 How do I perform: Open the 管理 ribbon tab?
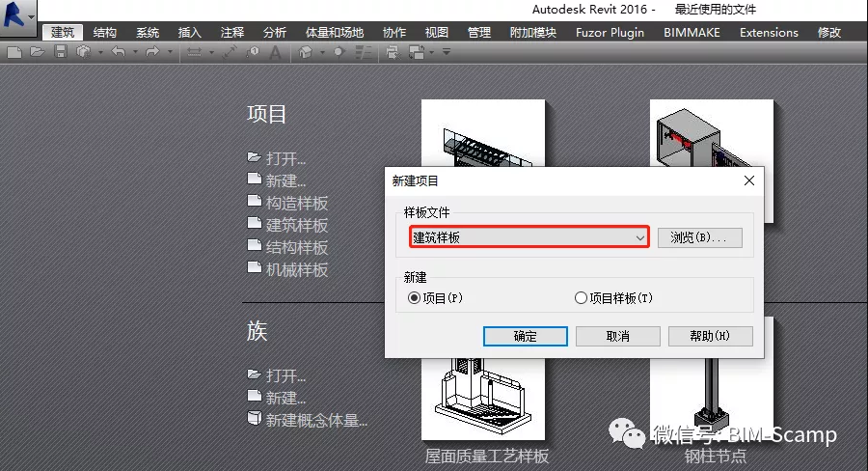tap(479, 32)
